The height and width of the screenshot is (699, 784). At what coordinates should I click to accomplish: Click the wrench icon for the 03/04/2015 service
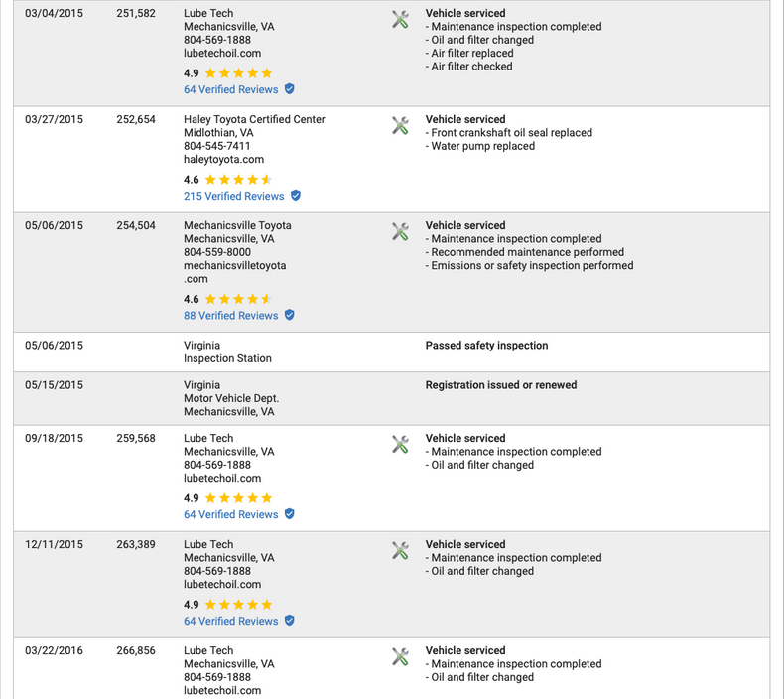coord(400,19)
